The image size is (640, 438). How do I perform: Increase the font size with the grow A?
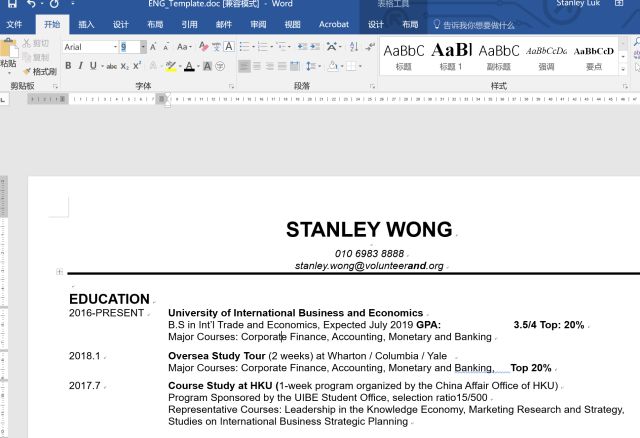pos(153,47)
